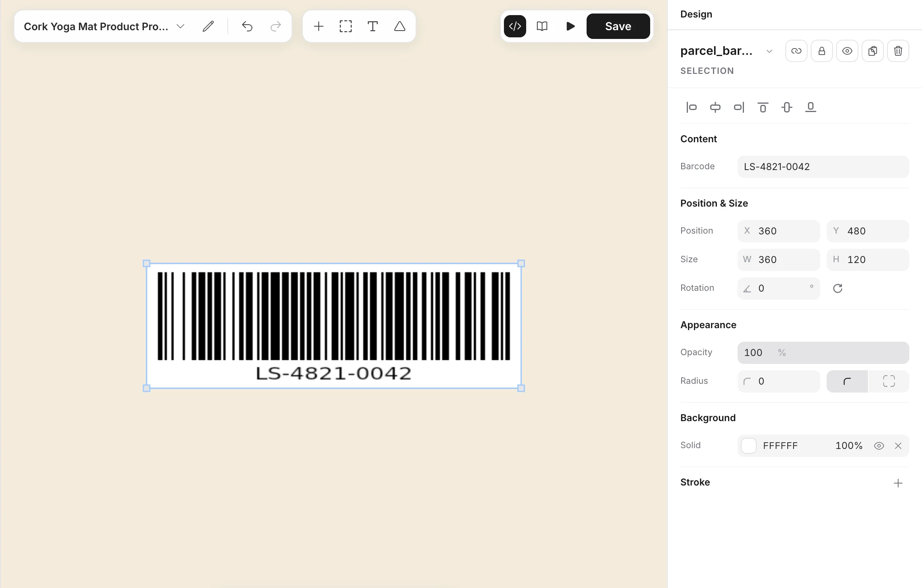Remove the solid background fill

click(898, 446)
